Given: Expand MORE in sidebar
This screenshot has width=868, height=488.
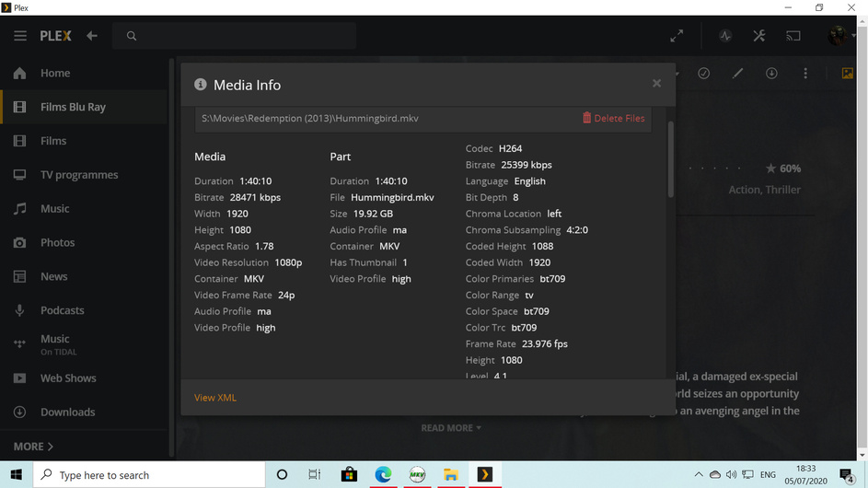Looking at the screenshot, I should click(33, 446).
